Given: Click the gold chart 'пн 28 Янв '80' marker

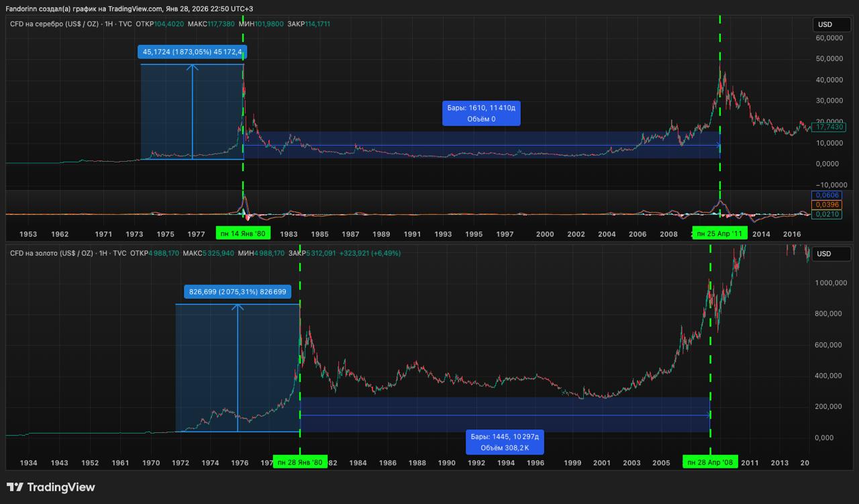Looking at the screenshot, I should (x=300, y=462).
